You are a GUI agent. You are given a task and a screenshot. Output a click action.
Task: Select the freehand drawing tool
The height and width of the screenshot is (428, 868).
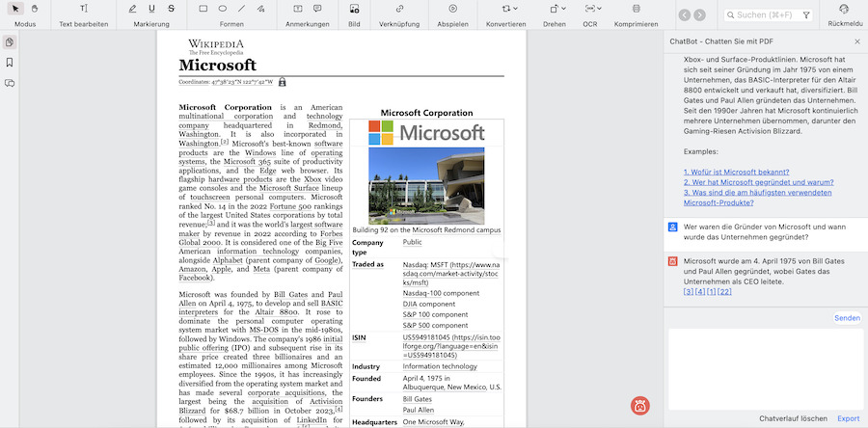pyautogui.click(x=260, y=9)
